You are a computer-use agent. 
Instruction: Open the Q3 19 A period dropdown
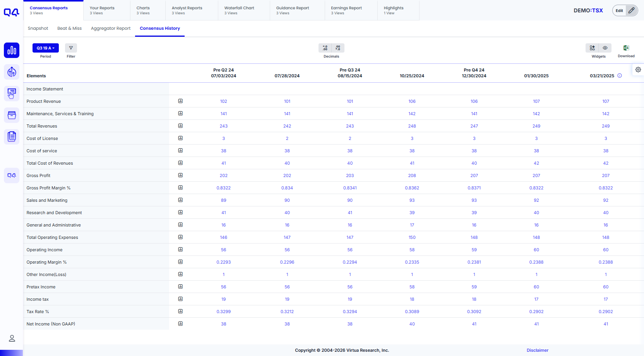tap(46, 48)
